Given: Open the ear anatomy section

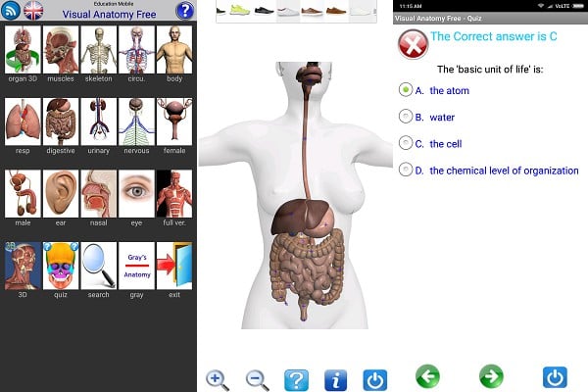Looking at the screenshot, I should click(x=61, y=194).
